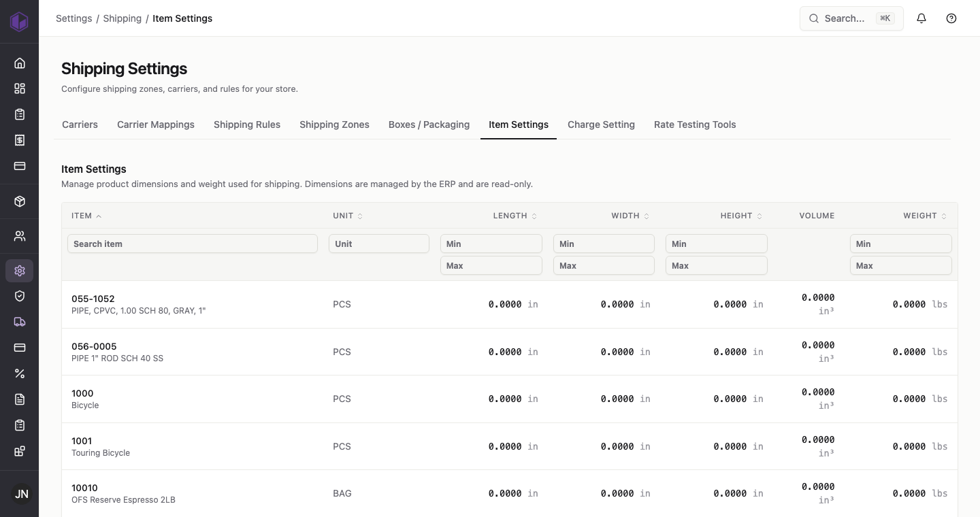Select the item 1000 Bicycle row
This screenshot has width=980, height=517.
coord(509,399)
